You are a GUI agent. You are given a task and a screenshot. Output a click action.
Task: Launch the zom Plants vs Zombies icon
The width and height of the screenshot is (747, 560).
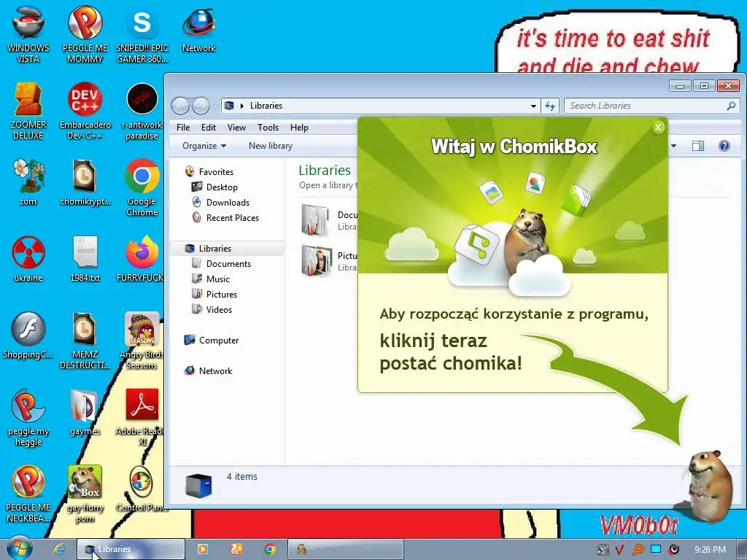click(28, 182)
